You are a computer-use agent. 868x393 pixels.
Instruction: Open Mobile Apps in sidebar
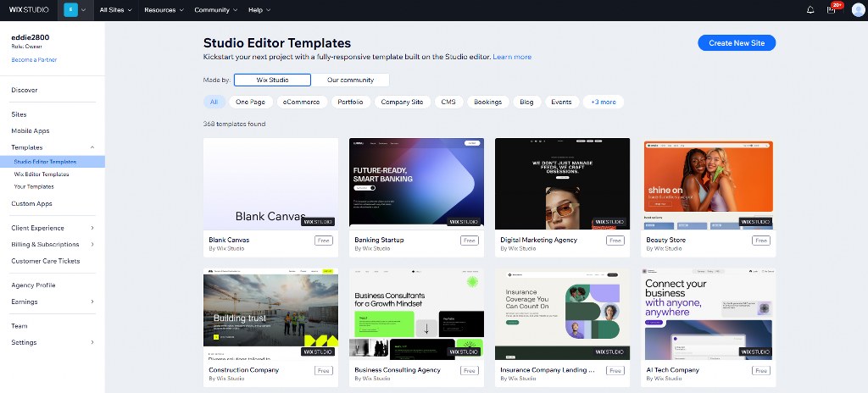coord(31,131)
